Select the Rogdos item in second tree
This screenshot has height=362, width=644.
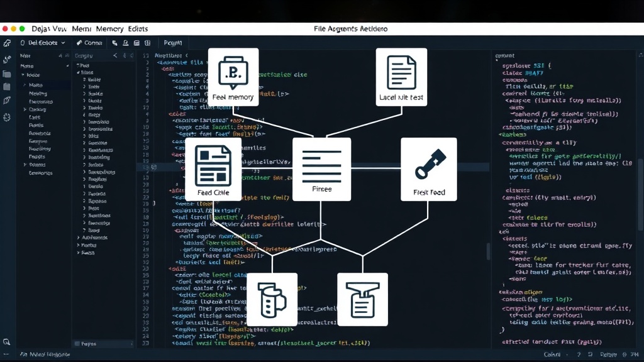click(97, 179)
